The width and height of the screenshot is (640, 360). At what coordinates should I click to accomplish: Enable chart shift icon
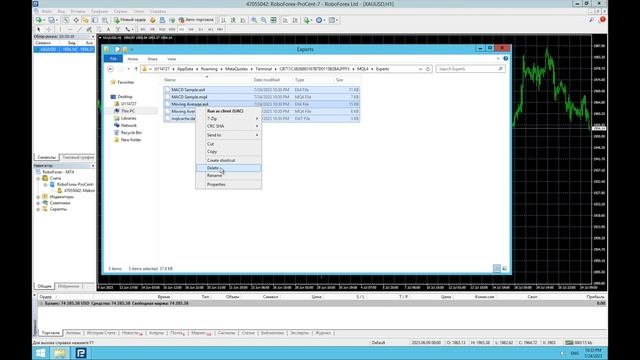pos(295,20)
